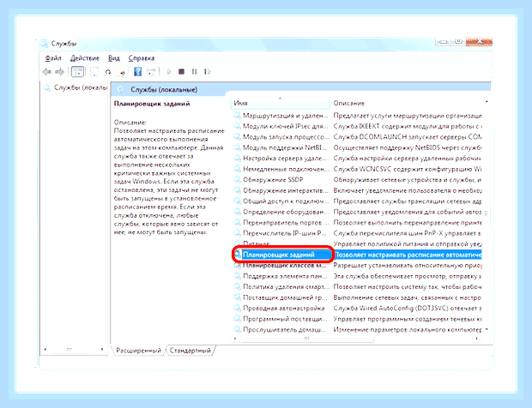Click gear icon of Перенаправитель портов row
This screenshot has height=408, width=532.
(237, 223)
